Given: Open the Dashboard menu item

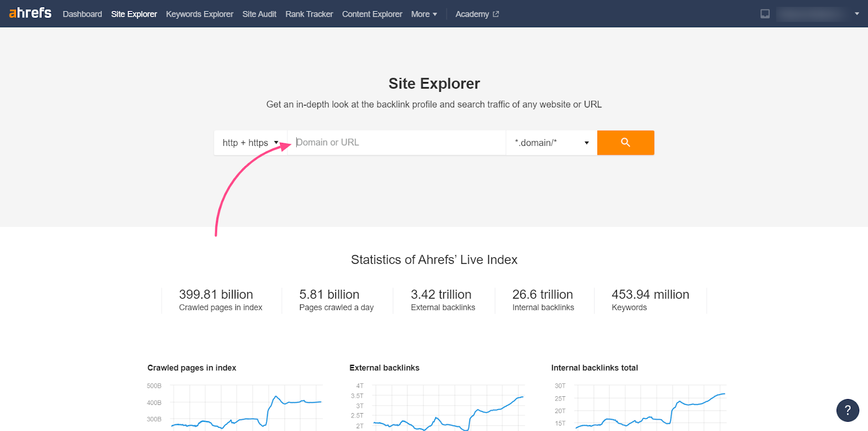Looking at the screenshot, I should pyautogui.click(x=82, y=14).
